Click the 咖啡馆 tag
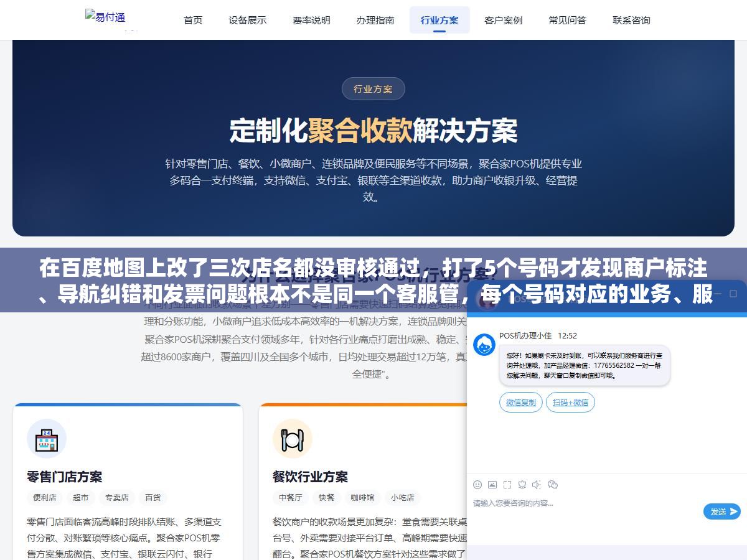This screenshot has width=747, height=560. point(363,498)
